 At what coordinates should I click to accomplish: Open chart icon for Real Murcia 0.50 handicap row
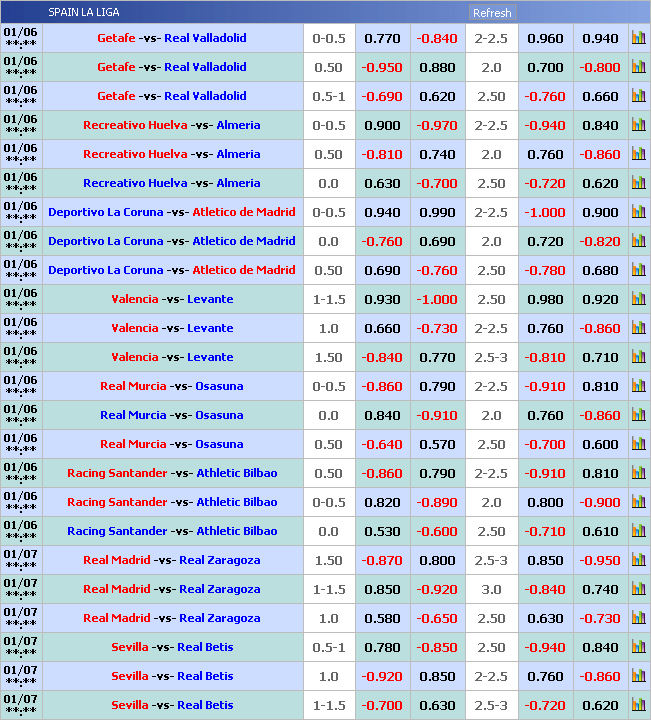click(638, 445)
